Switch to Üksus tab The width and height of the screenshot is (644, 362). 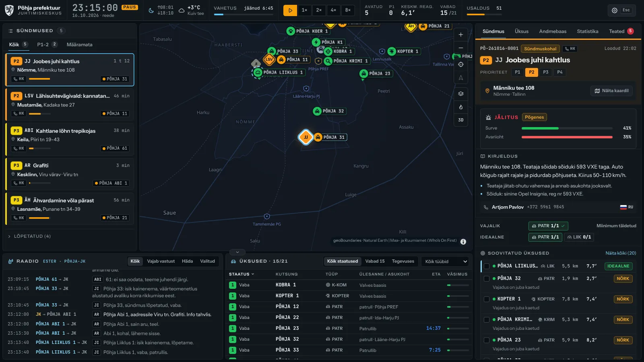click(522, 31)
